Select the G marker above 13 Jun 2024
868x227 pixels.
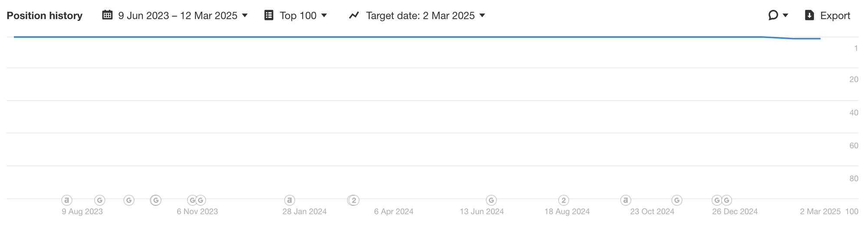[491, 200]
